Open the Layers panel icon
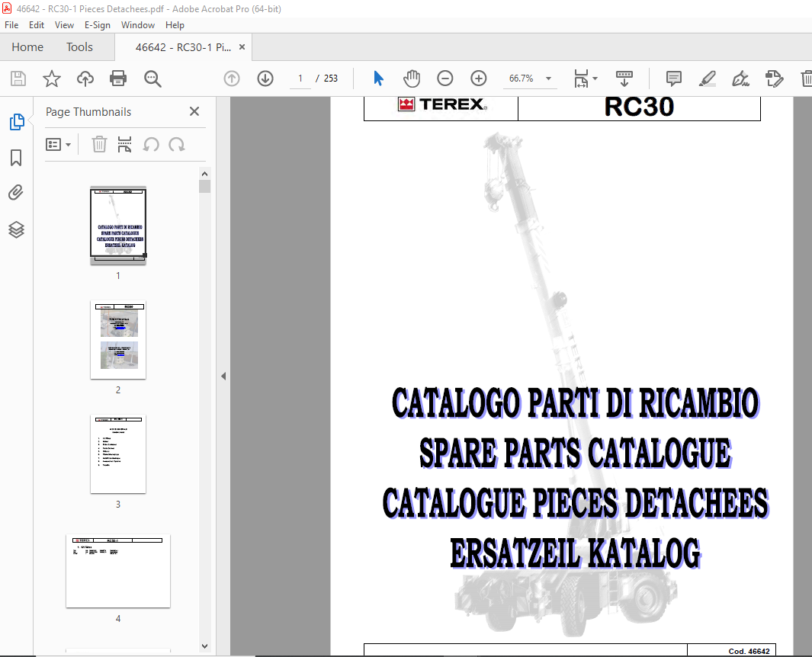The width and height of the screenshot is (812, 657). (16, 229)
